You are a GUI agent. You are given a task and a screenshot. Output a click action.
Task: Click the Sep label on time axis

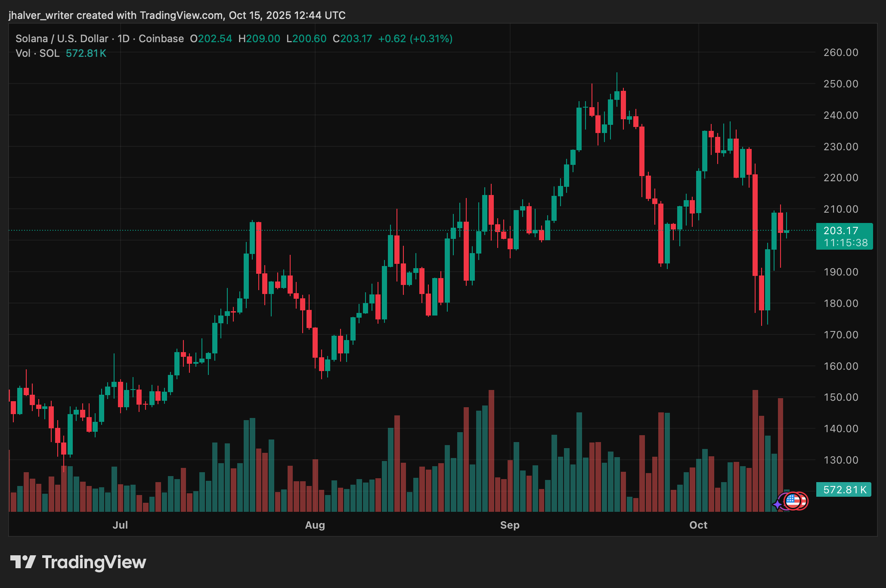(510, 525)
